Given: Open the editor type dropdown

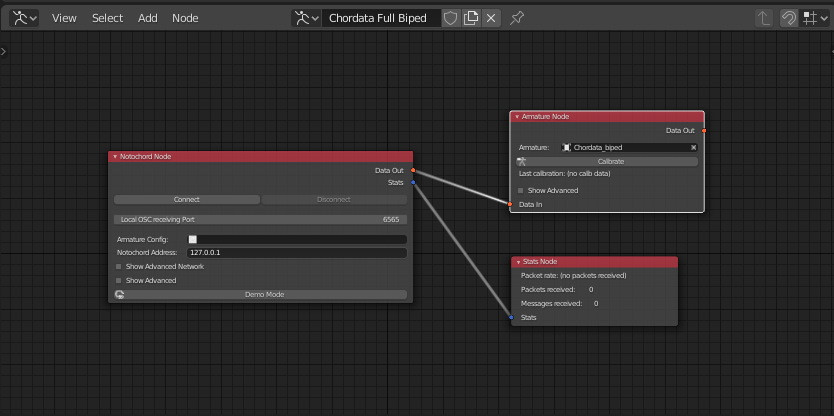Looking at the screenshot, I should coord(24,18).
